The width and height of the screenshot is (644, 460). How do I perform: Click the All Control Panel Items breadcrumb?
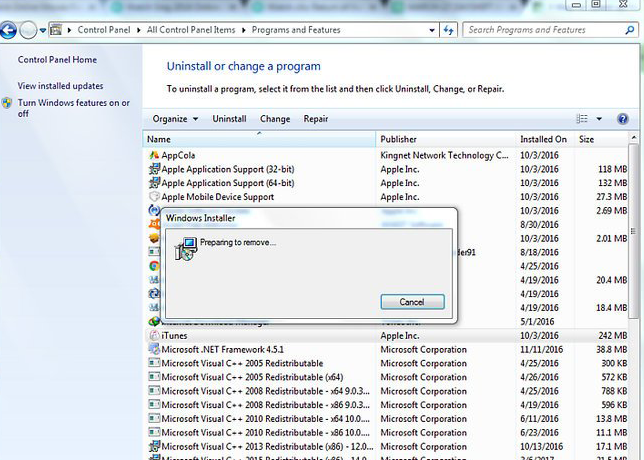point(191,30)
